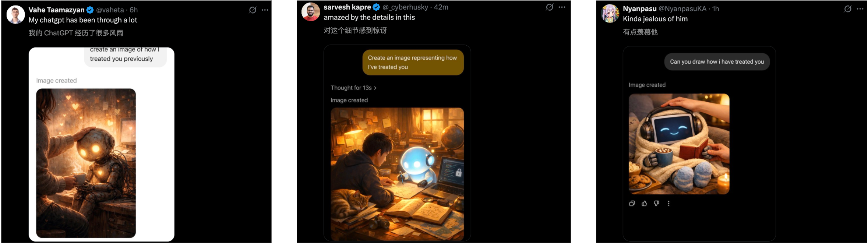Click the @_cyberhusky handle
The width and height of the screenshot is (868, 243).
[x=405, y=7]
